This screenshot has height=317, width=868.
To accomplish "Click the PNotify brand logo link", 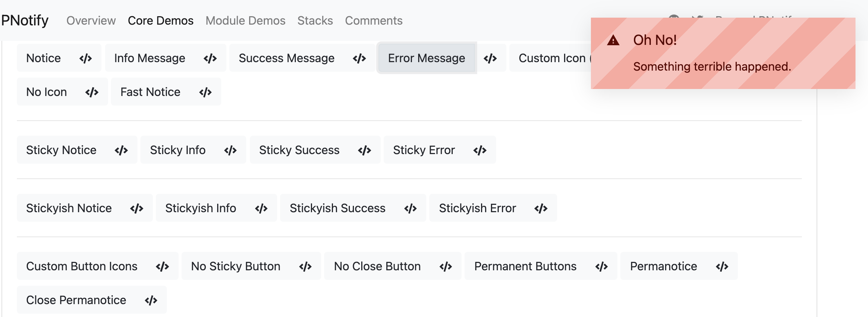I will tap(25, 20).
